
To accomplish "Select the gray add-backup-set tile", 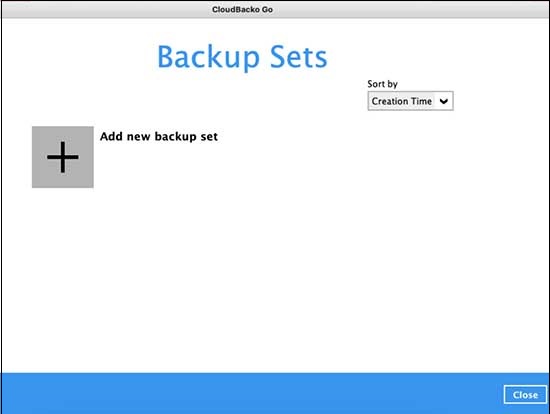I will tap(63, 157).
